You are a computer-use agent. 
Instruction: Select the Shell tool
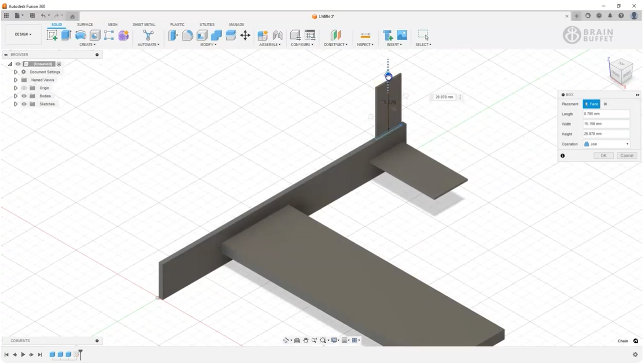pyautogui.click(x=202, y=35)
